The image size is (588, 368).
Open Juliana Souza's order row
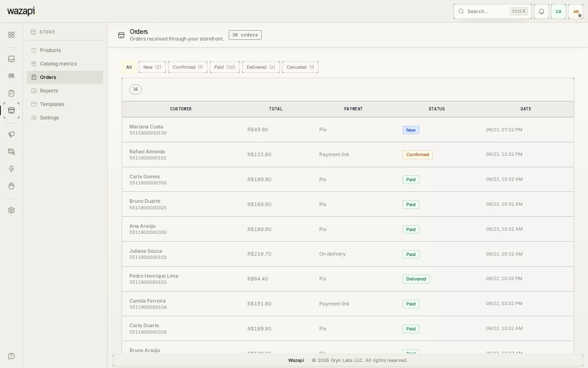[x=348, y=254]
